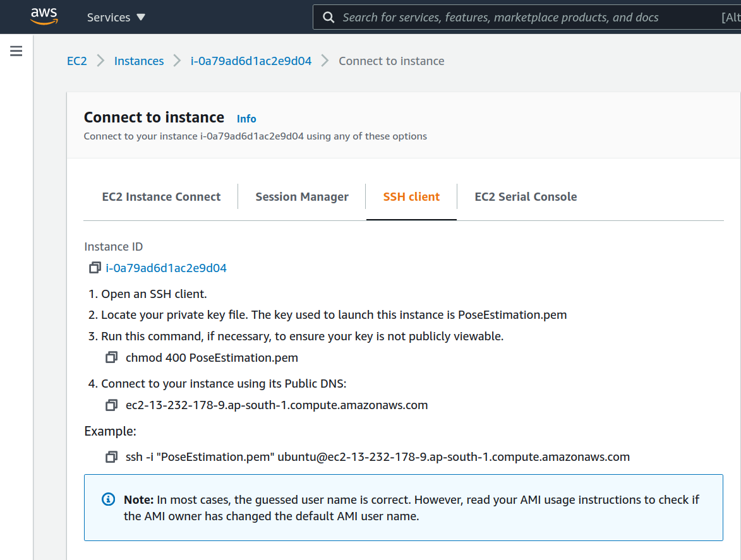
Task: Copy the example ssh connection command
Action: (111, 456)
